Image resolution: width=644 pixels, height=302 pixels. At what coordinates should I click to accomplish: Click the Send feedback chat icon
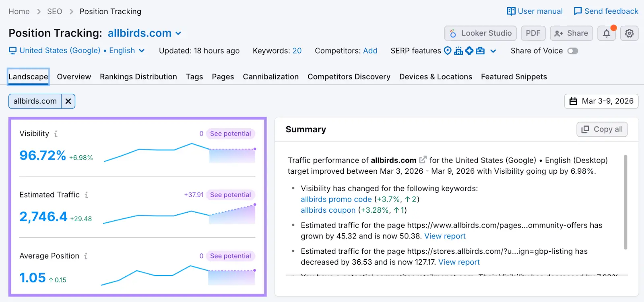click(x=578, y=11)
